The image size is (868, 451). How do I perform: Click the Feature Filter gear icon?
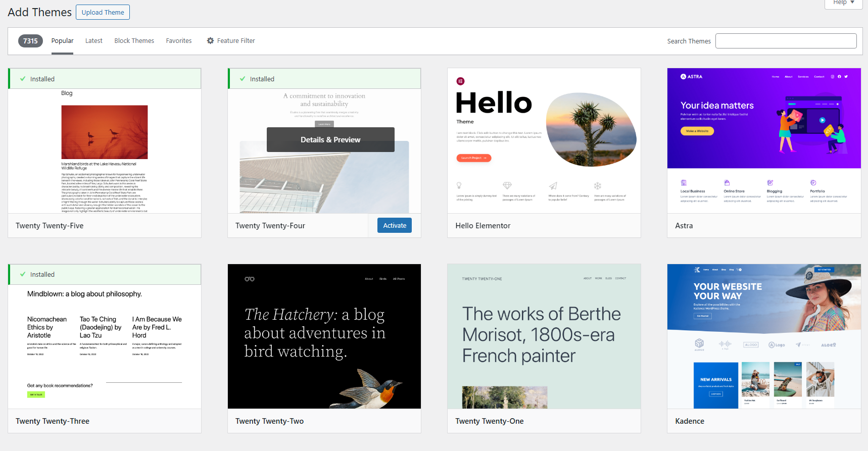210,41
